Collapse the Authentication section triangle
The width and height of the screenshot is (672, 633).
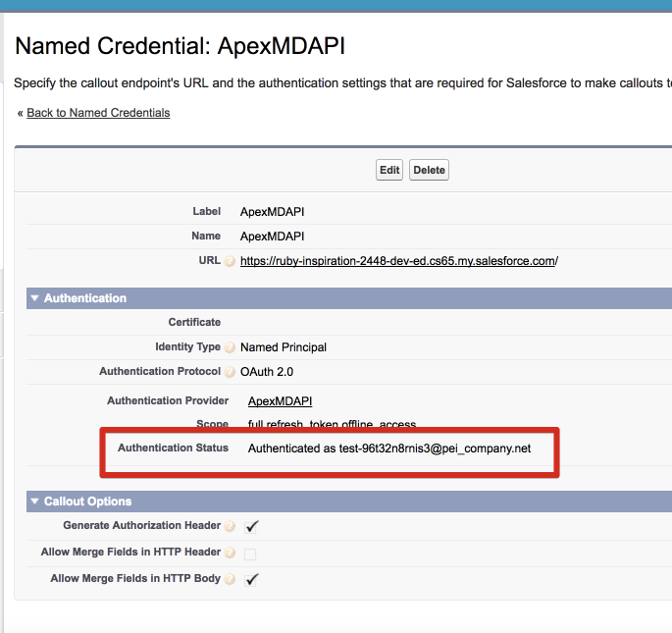(x=34, y=298)
